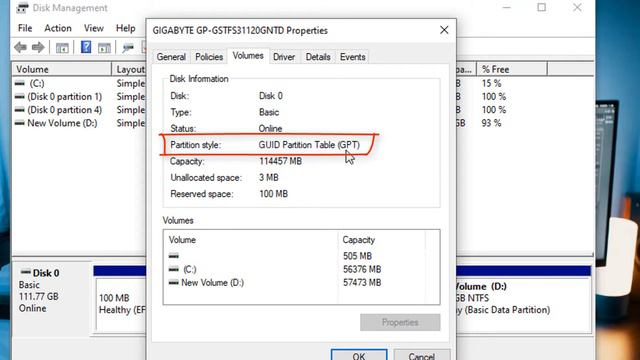Click the Cancel button in Properties dialog

pyautogui.click(x=422, y=355)
